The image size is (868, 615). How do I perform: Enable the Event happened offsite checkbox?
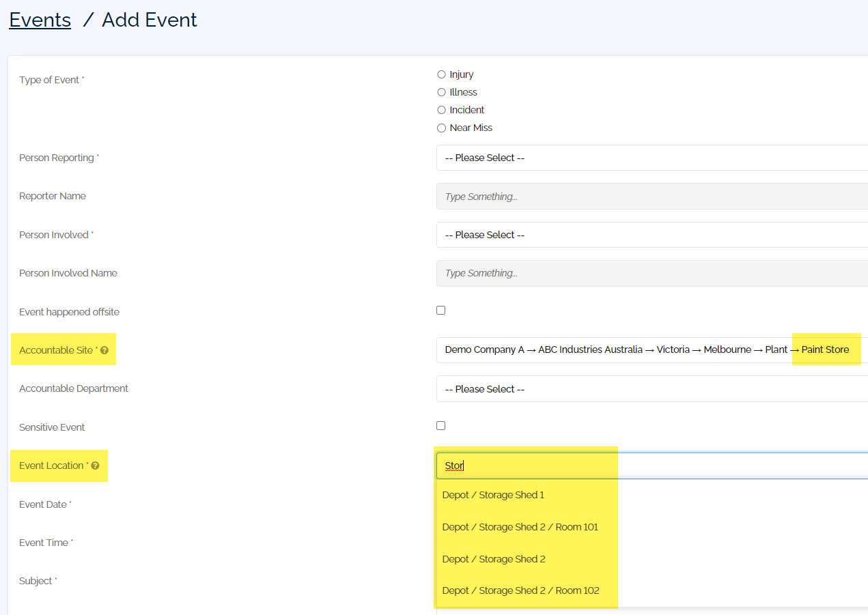click(x=440, y=309)
